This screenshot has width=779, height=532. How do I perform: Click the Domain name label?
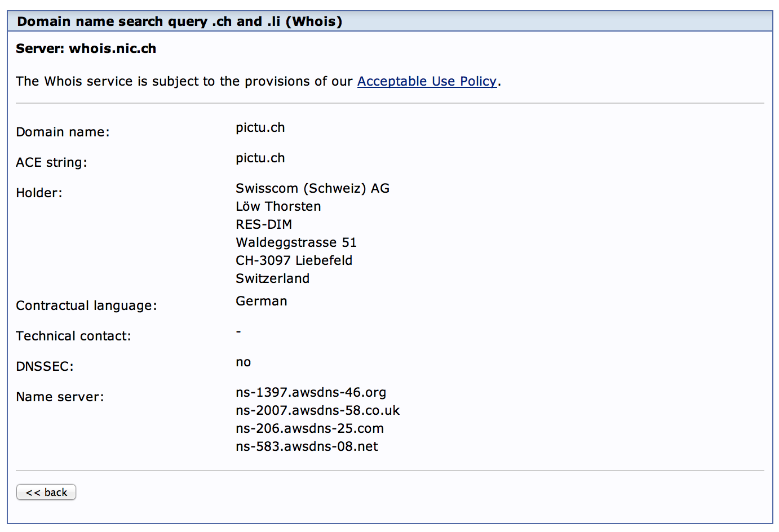point(63,132)
